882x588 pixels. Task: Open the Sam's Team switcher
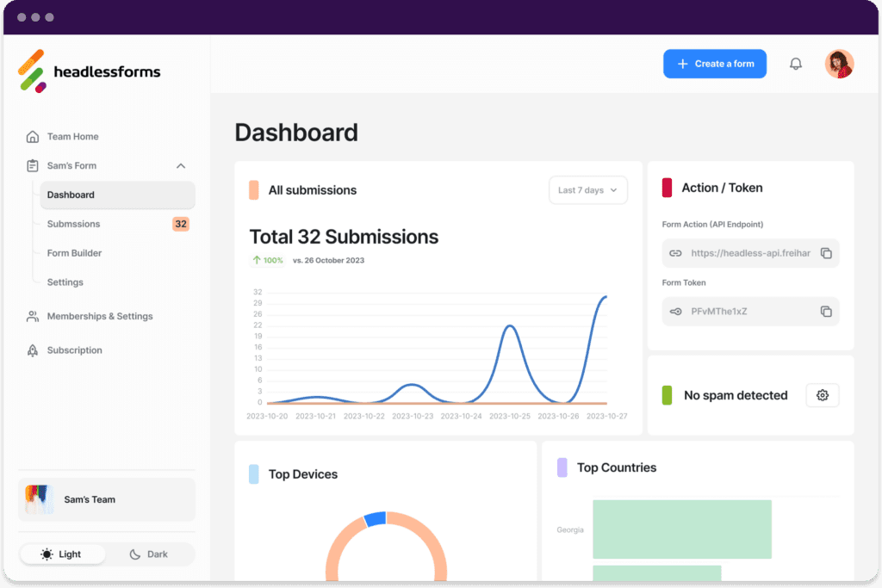pyautogui.click(x=107, y=499)
